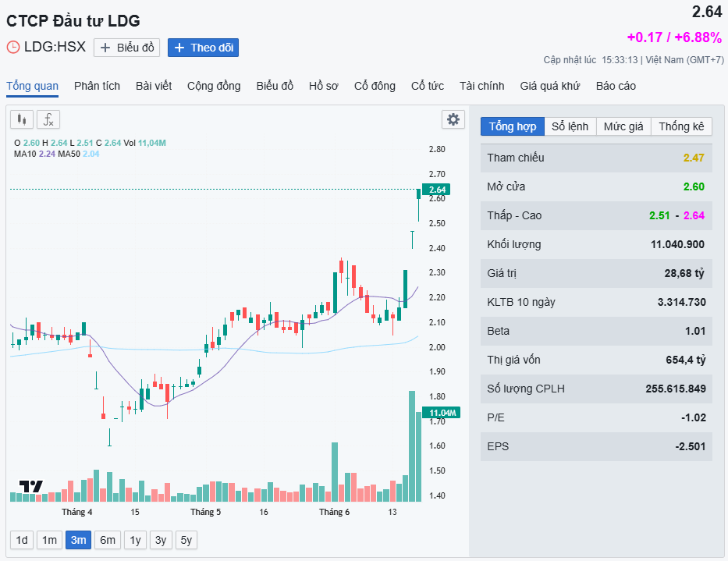Open the candlestick chart type icon
The height and width of the screenshot is (561, 728).
[x=22, y=120]
